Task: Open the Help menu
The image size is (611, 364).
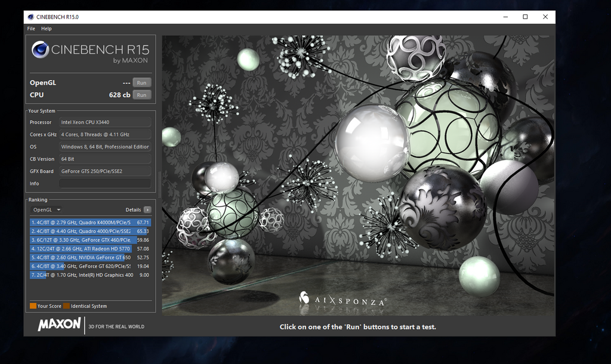Action: (x=46, y=29)
